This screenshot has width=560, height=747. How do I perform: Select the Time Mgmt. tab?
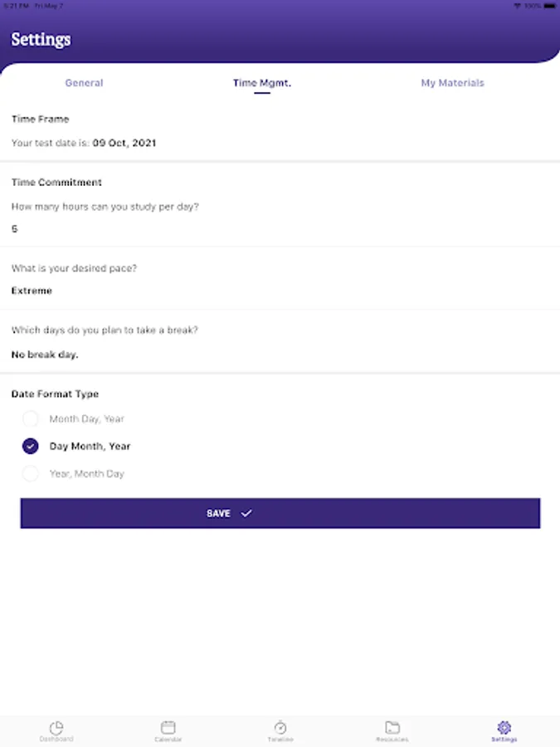pyautogui.click(x=261, y=83)
